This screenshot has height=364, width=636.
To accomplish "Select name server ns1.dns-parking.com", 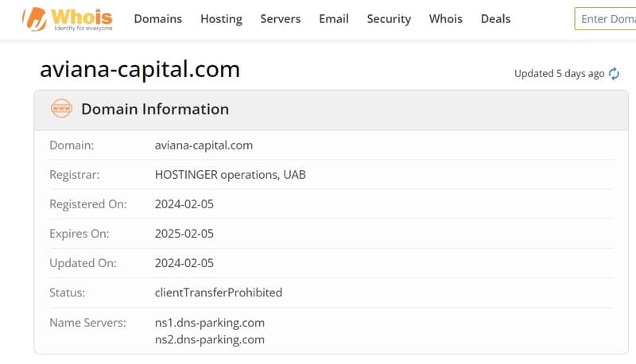I will tap(210, 323).
